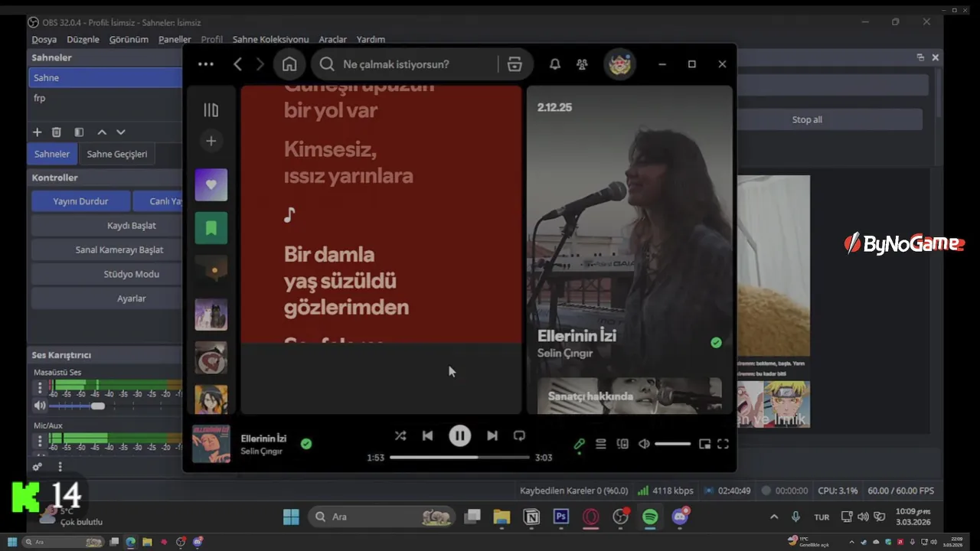The width and height of the screenshot is (980, 551).
Task: Select the frp scene in OBS
Action: click(106, 98)
